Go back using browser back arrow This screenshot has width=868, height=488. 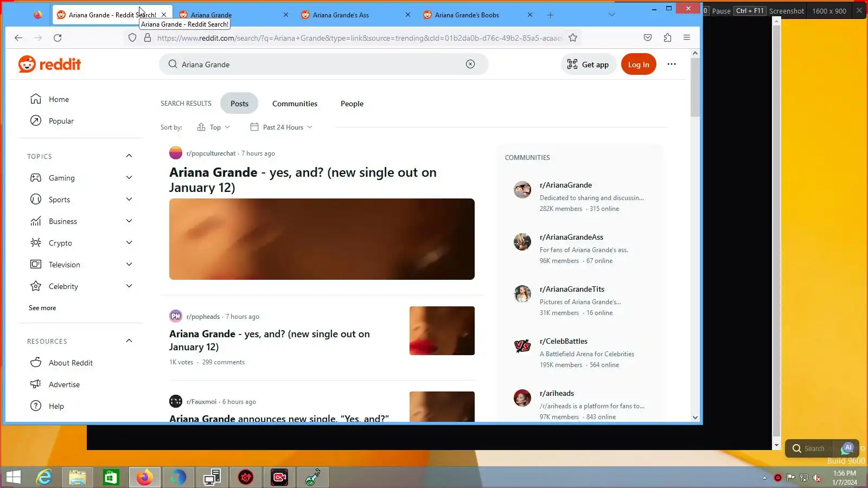[x=18, y=38]
